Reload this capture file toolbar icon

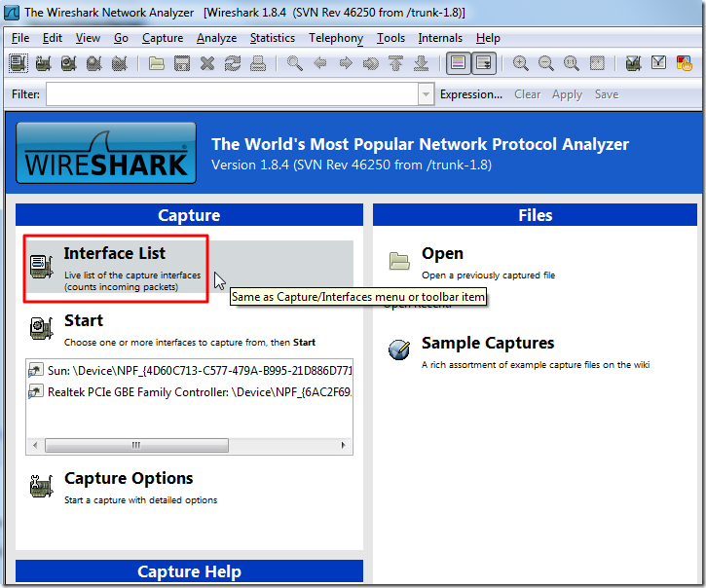coord(233,63)
